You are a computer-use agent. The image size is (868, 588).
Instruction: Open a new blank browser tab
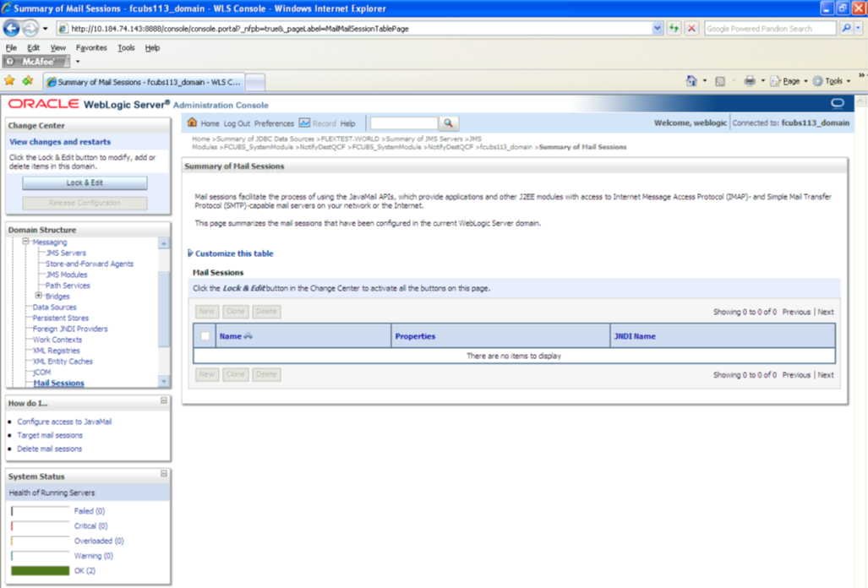pyautogui.click(x=254, y=83)
